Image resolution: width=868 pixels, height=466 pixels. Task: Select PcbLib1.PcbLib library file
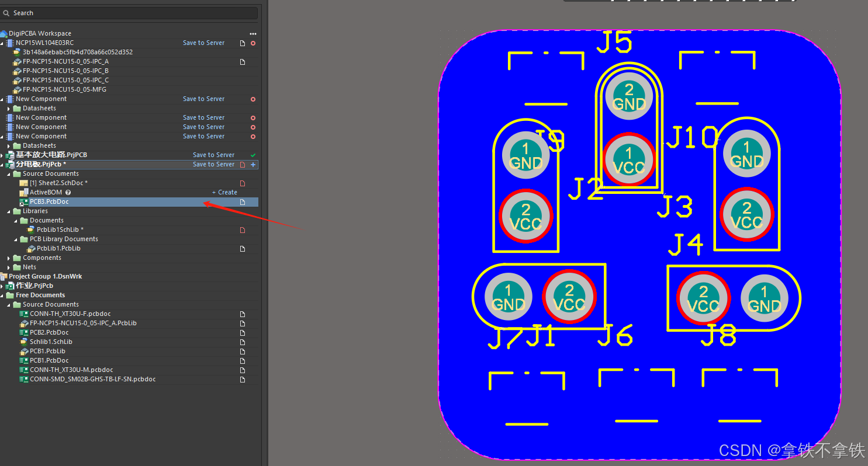coord(58,249)
